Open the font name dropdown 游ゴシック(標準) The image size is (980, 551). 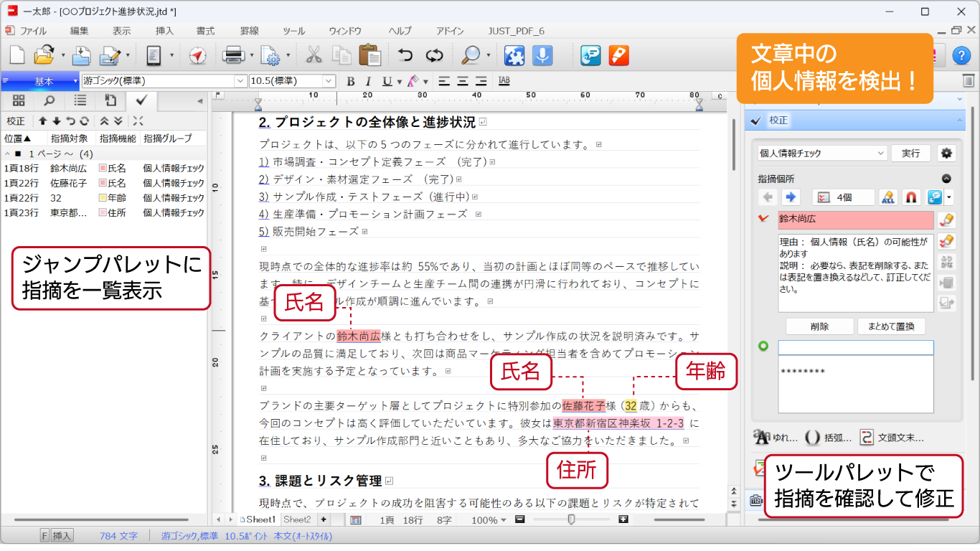tap(164, 81)
